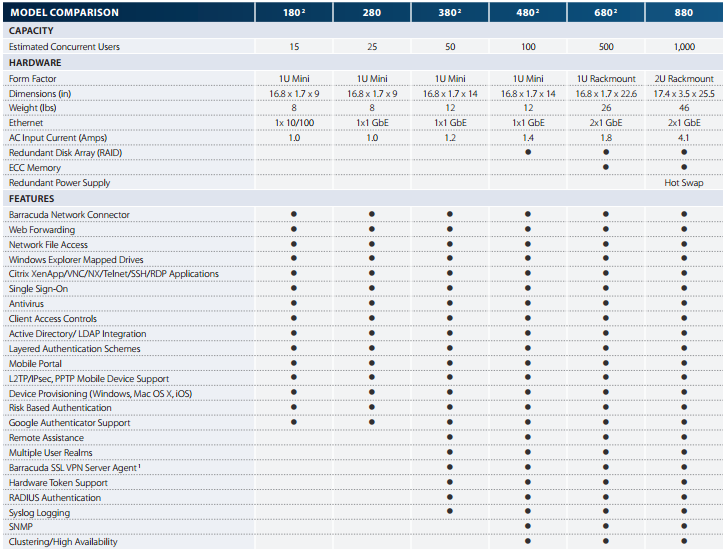The height and width of the screenshot is (554, 728).
Task: Click Layered Authentication Schemes label
Action: [x=75, y=349]
